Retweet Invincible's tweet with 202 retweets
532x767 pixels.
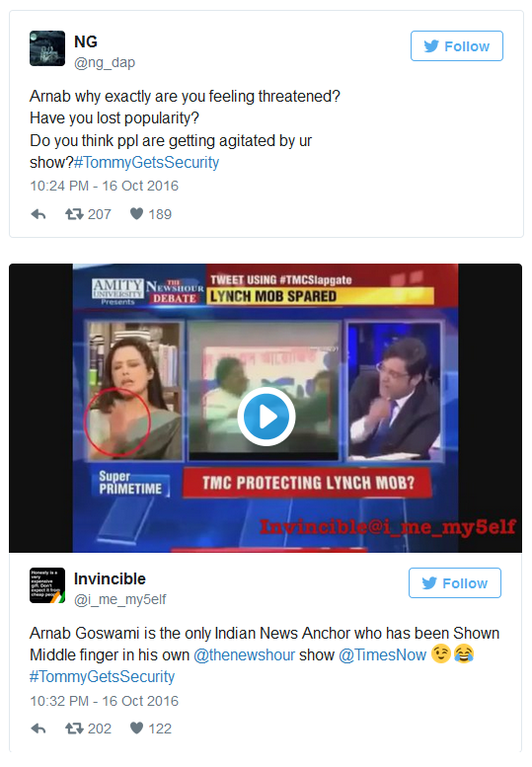tap(88, 729)
